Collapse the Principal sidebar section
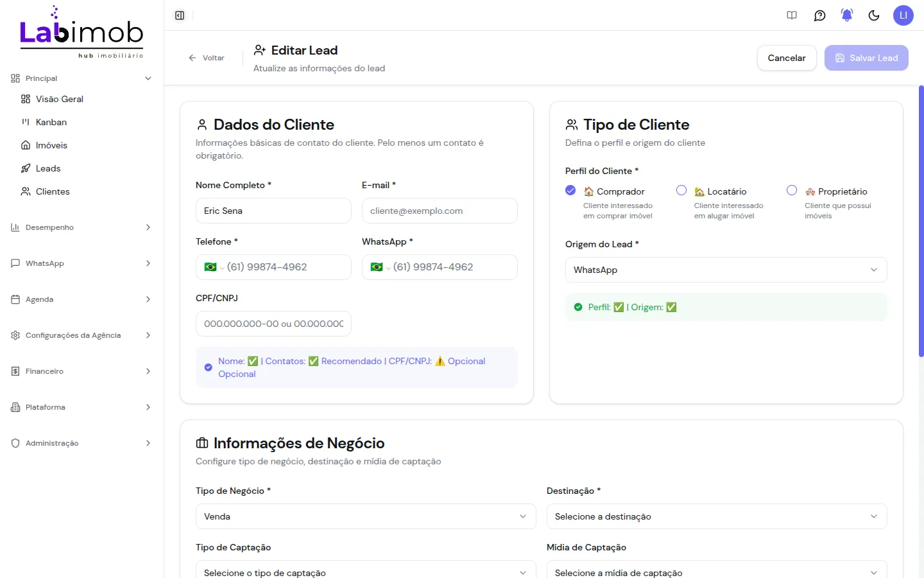 pyautogui.click(x=148, y=78)
